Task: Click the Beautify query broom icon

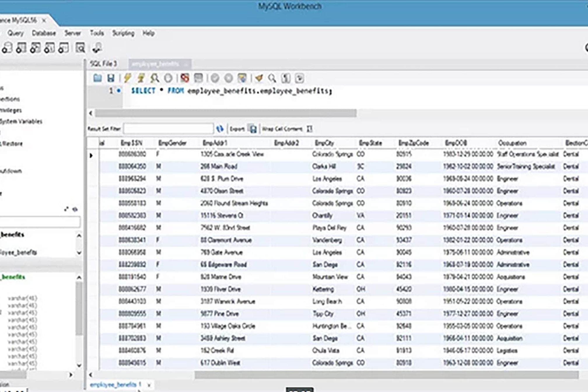Action: (x=258, y=78)
